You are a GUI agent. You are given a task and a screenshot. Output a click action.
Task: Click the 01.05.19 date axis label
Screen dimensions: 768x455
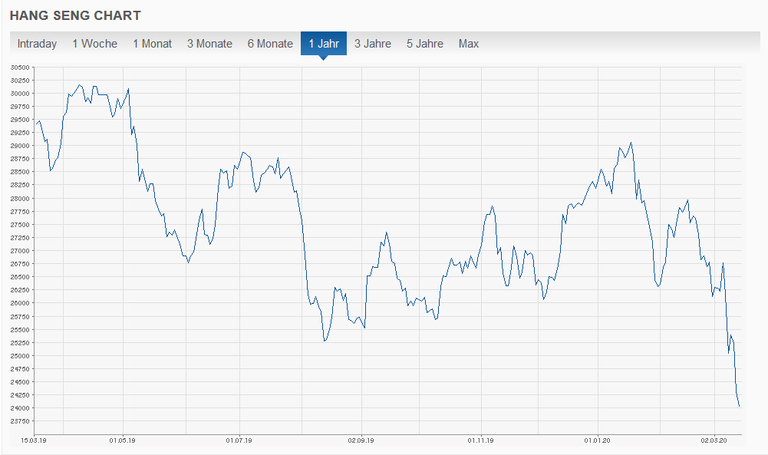(x=122, y=439)
